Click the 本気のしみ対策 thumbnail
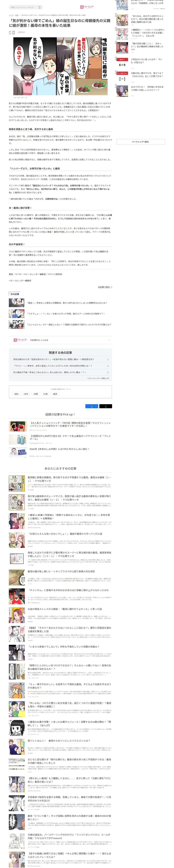174x868 pixels. (x=18, y=453)
